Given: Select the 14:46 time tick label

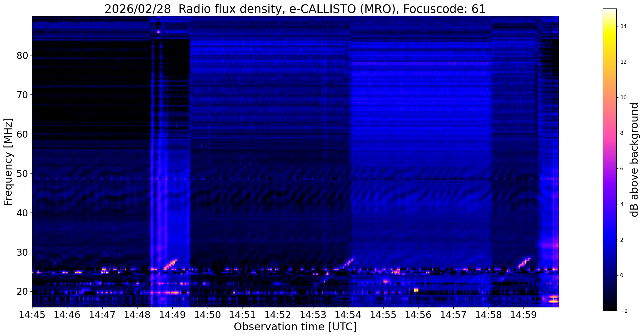Looking at the screenshot, I should [67, 315].
